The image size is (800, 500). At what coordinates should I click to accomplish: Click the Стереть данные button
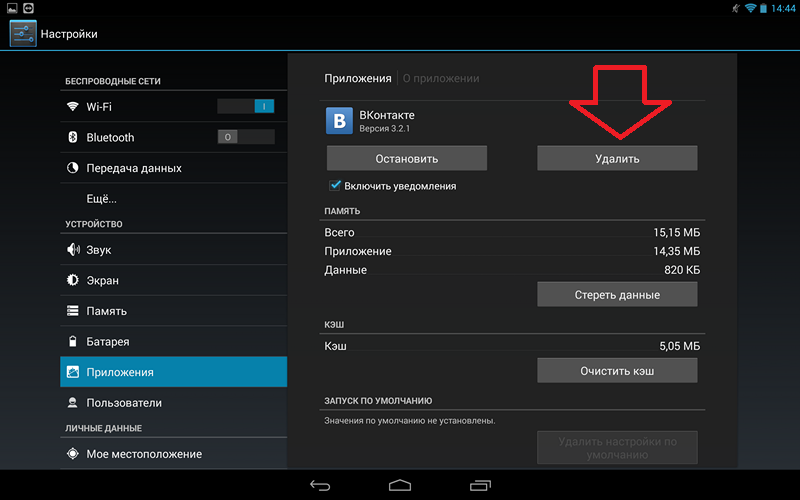617,295
